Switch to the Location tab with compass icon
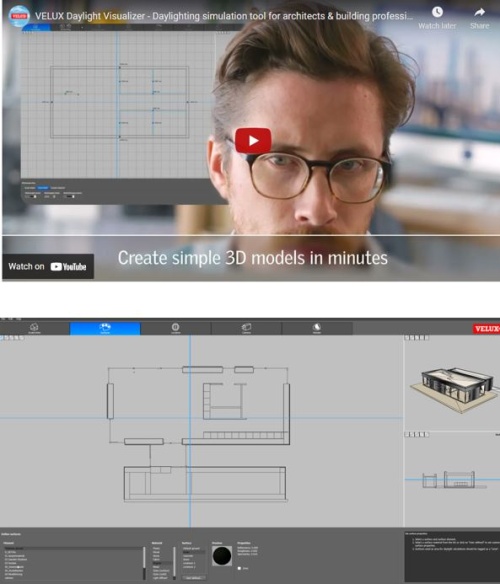The width and height of the screenshot is (500, 584). (x=175, y=328)
